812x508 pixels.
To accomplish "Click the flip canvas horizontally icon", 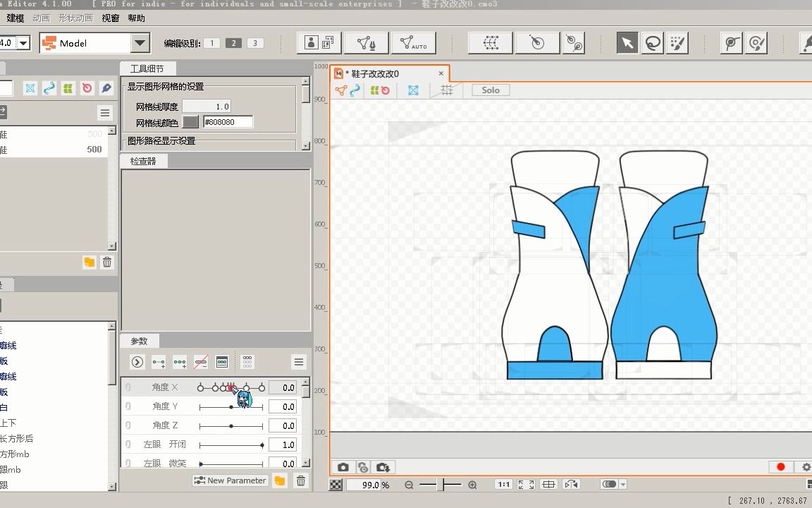I will coord(571,485).
